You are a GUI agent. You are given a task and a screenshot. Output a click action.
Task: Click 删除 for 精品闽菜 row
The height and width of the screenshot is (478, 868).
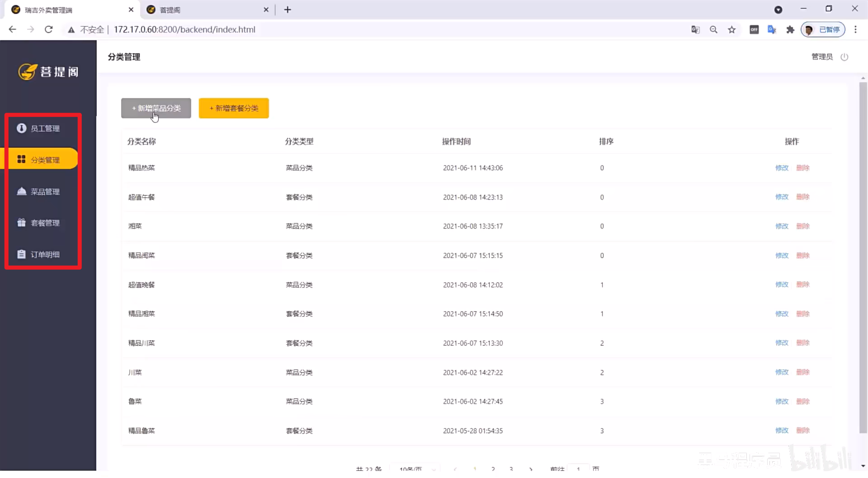click(803, 255)
